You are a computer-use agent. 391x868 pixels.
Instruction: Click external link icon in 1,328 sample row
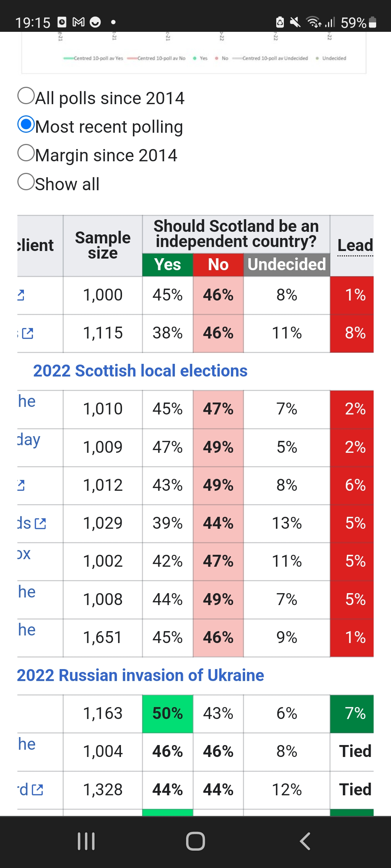[x=37, y=790]
